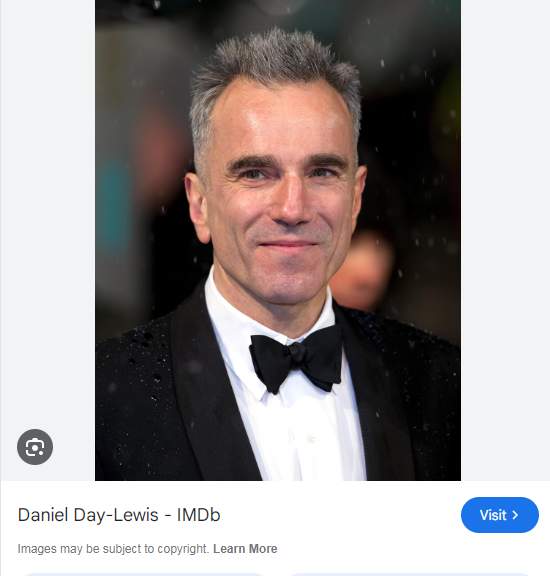
Task: Open the Daniel Day-Lewis - IMDb title link
Action: click(119, 515)
